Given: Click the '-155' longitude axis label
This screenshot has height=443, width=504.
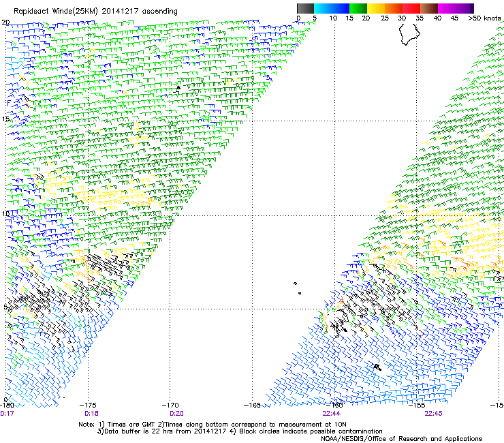Looking at the screenshot, I should (417, 406).
